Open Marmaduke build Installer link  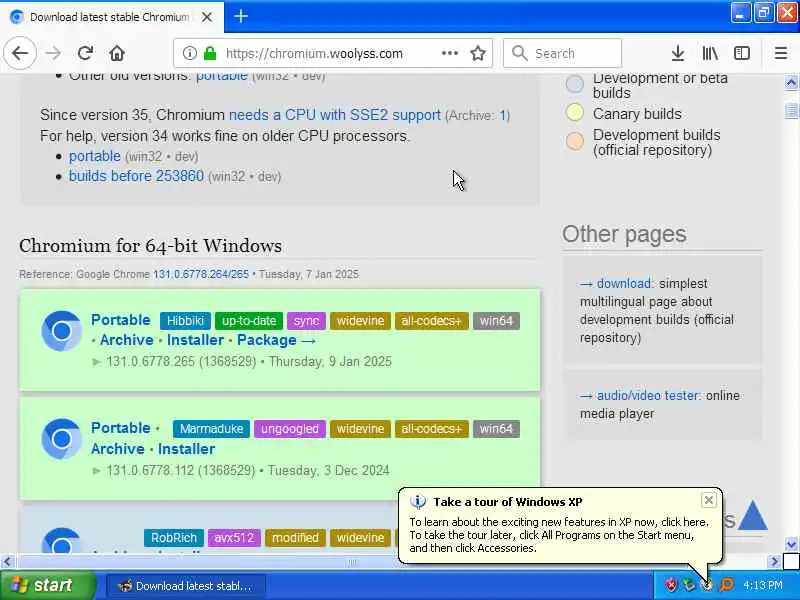[186, 449]
